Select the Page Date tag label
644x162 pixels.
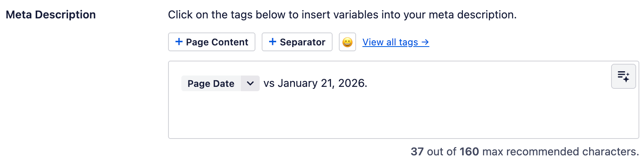(x=211, y=83)
